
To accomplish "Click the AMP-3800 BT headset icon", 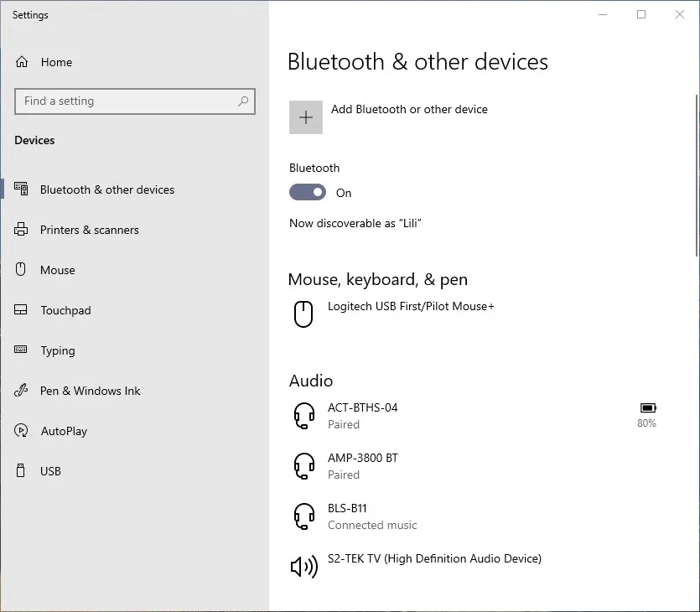I will coord(303,466).
